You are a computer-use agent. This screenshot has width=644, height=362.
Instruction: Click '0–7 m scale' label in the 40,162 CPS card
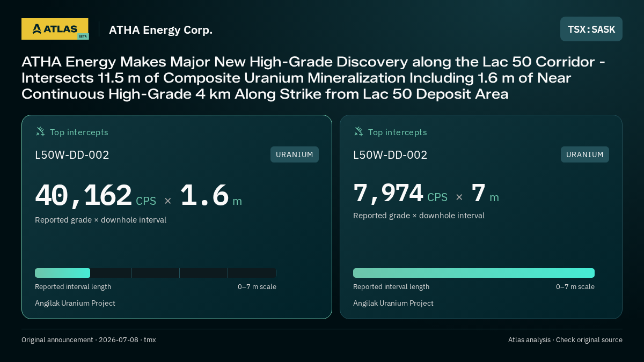(257, 287)
